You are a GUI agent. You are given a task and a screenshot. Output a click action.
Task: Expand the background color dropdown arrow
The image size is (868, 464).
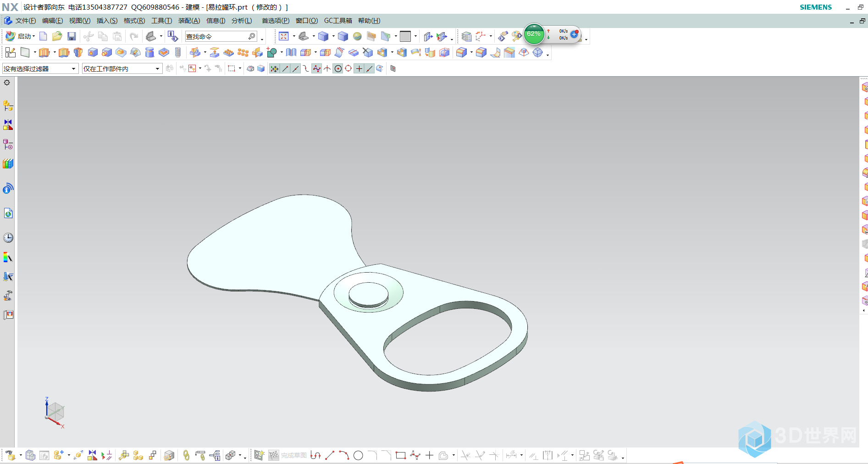[415, 37]
